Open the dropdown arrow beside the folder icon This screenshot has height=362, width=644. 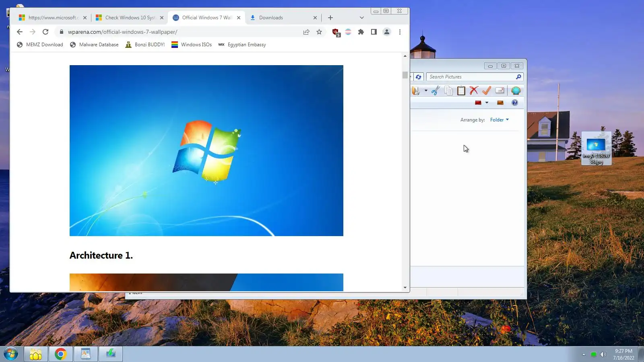point(426,91)
